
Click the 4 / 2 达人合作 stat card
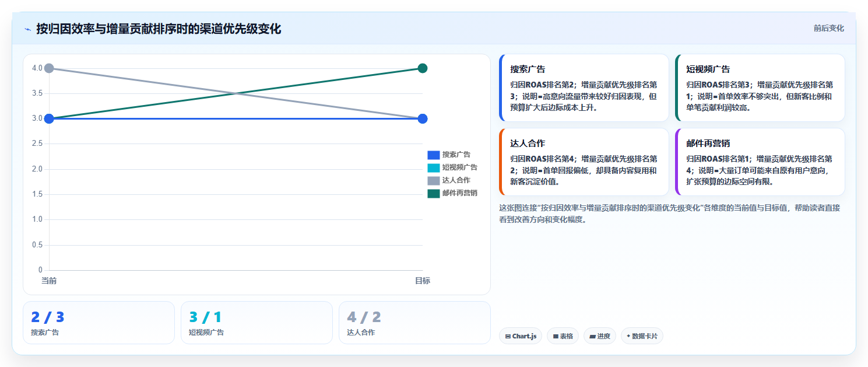[414, 323]
